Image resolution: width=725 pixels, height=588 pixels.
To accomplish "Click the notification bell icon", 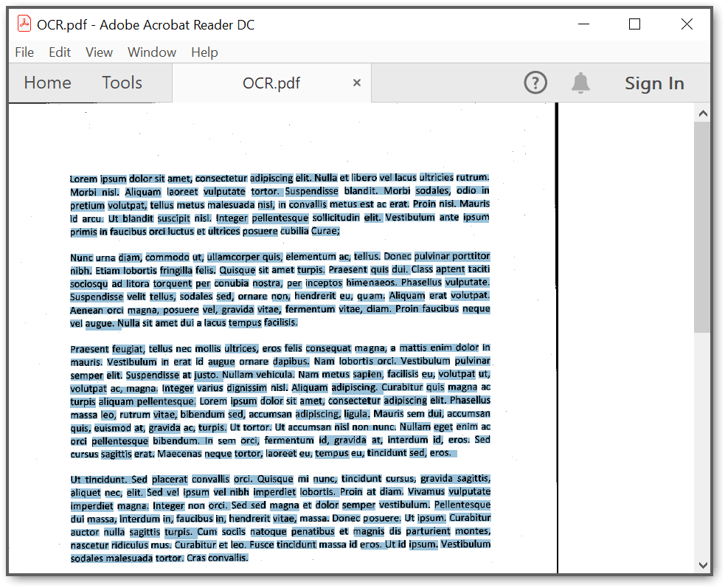I will (x=580, y=83).
